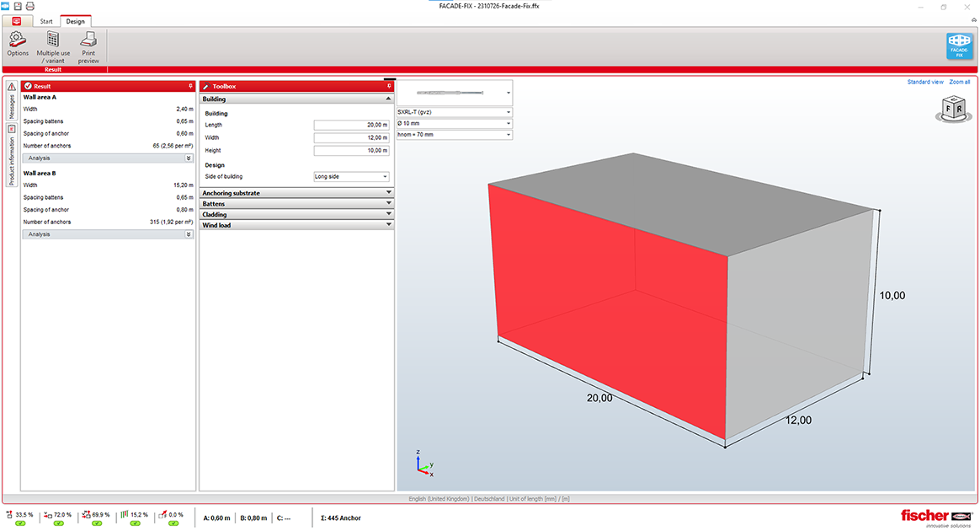Click the save disk icon in title bar
The height and width of the screenshot is (531, 980).
coord(18,6)
